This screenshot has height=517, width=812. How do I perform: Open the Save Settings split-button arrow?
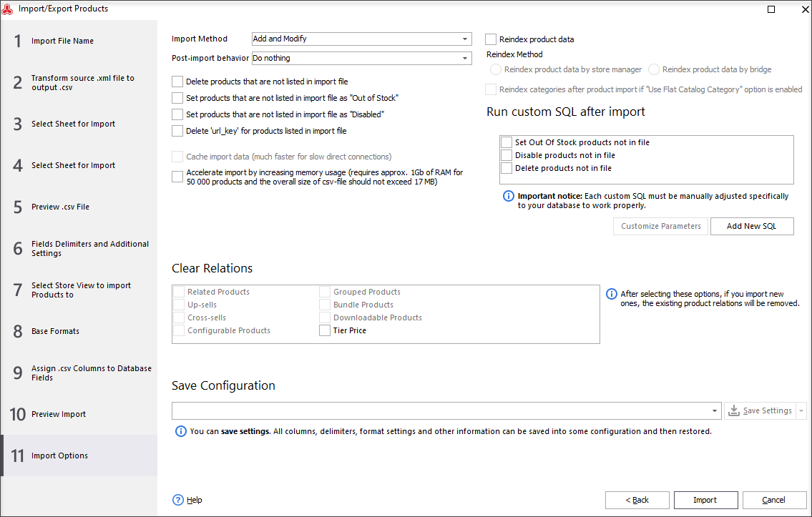tap(801, 411)
